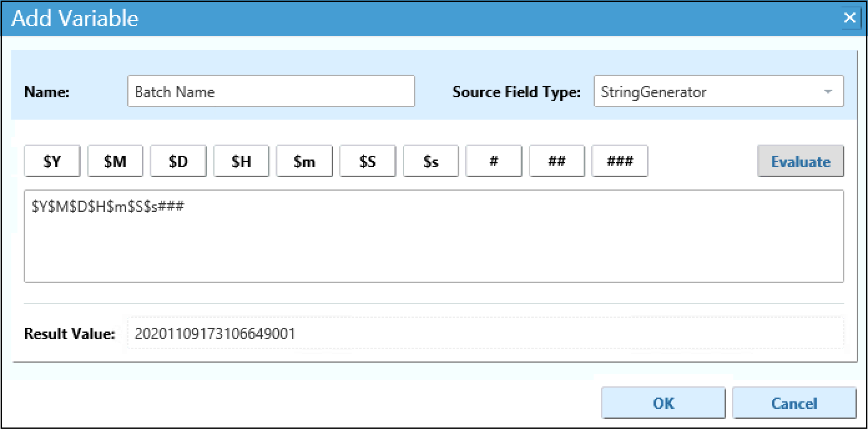Confirm the variable with OK
The width and height of the screenshot is (868, 430).
click(x=663, y=403)
